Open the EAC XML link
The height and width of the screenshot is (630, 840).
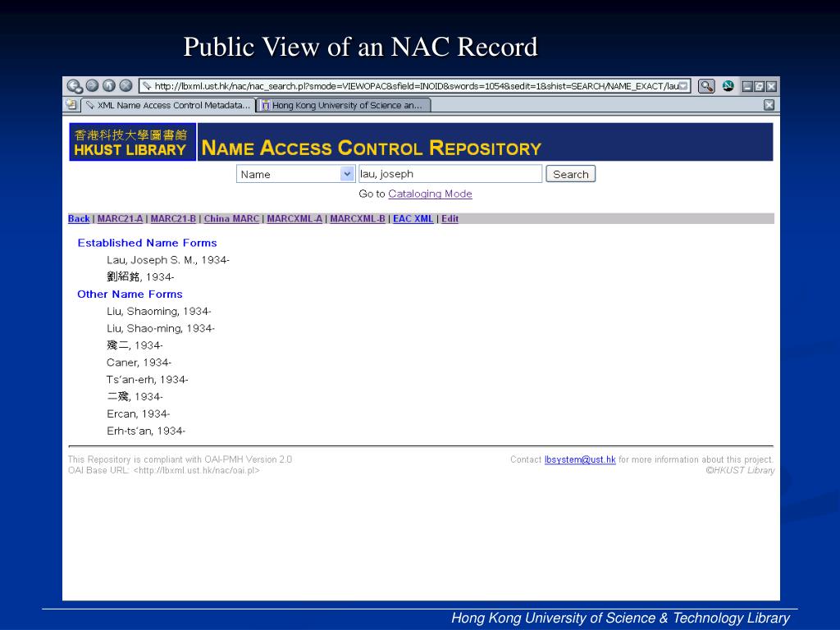413,218
